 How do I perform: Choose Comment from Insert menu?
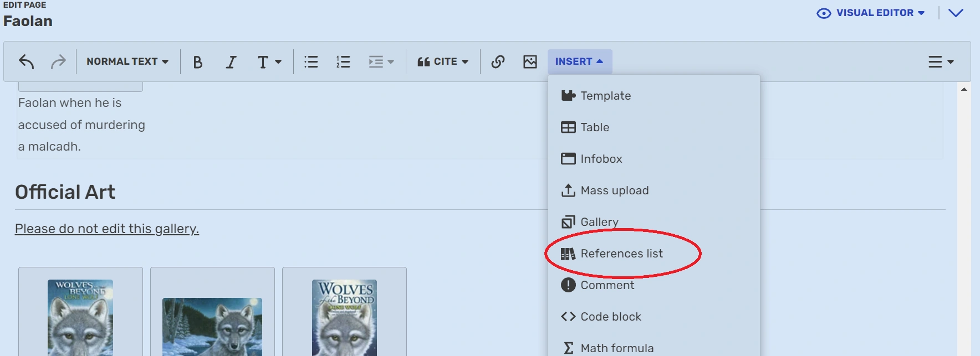click(x=654, y=285)
